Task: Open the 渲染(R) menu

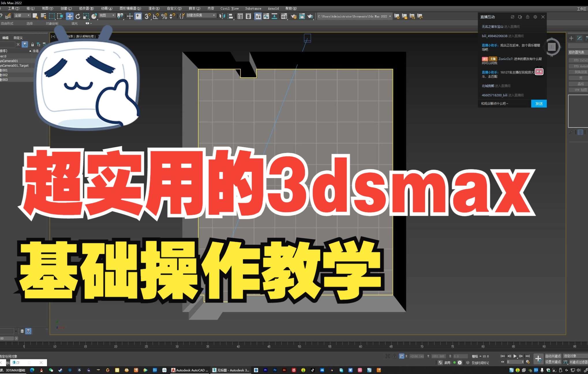Action: coord(154,8)
